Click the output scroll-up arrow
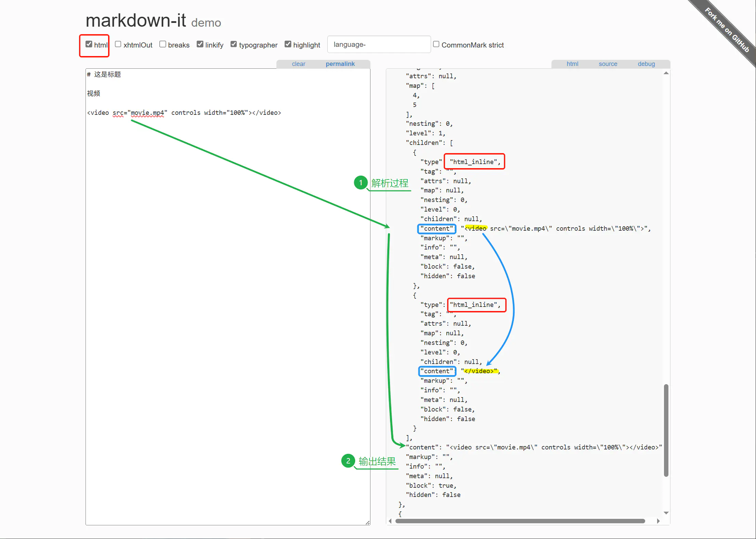The image size is (756, 539). (666, 73)
